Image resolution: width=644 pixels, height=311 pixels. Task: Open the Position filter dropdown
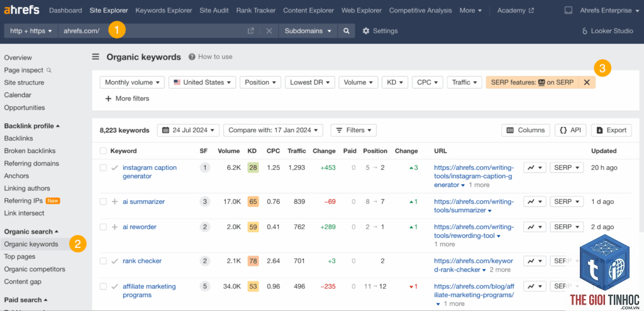[x=260, y=82]
